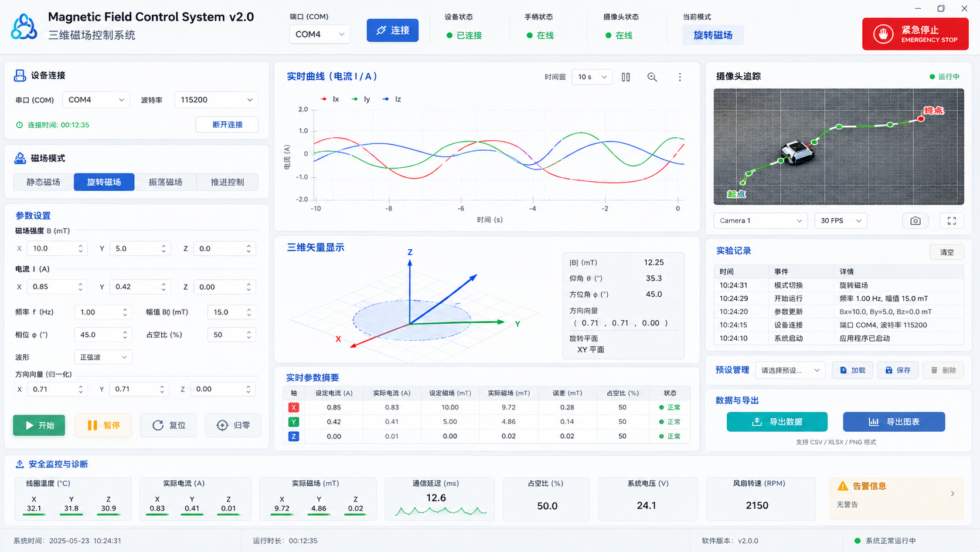
Task: Click the 系统正常运行中 status bar entry
Action: click(x=884, y=541)
